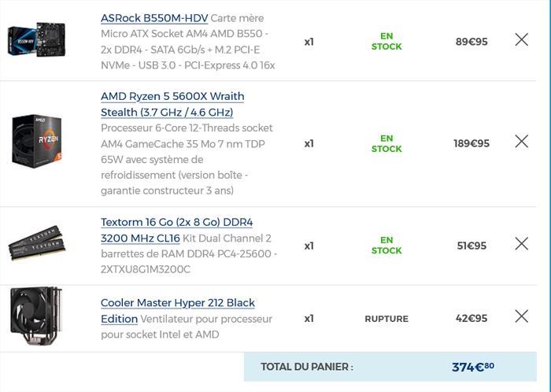This screenshot has height=392, width=551.
Task: Click EN STOCK status for the ASRock motherboard
Action: 386,41
